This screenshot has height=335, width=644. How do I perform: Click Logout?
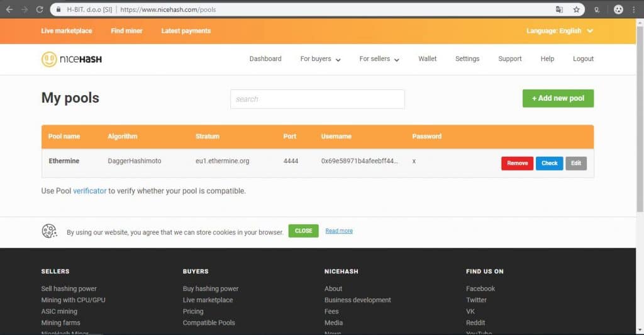[583, 59]
